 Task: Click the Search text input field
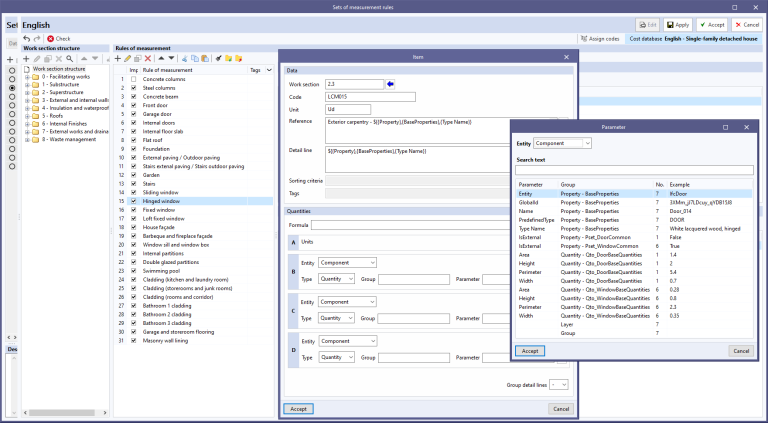tap(634, 171)
